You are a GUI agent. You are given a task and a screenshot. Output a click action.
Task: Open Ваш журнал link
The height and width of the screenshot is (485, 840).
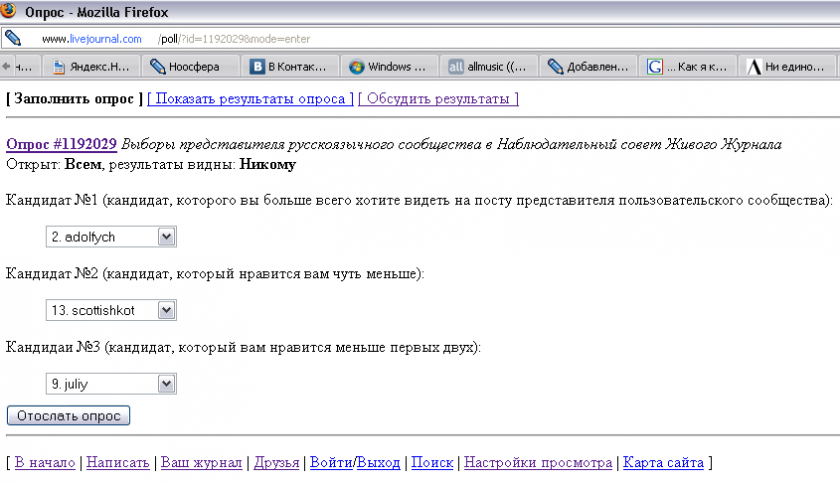click(x=201, y=462)
